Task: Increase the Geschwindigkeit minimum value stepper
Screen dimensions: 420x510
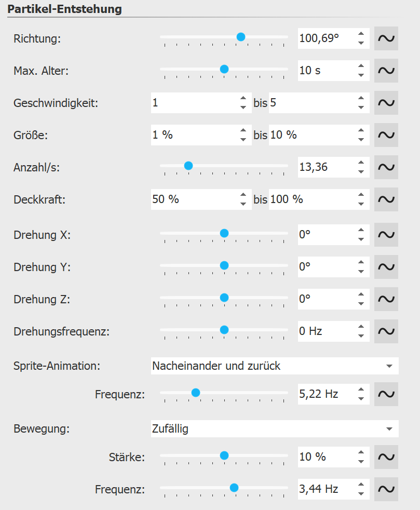Action: [x=243, y=99]
